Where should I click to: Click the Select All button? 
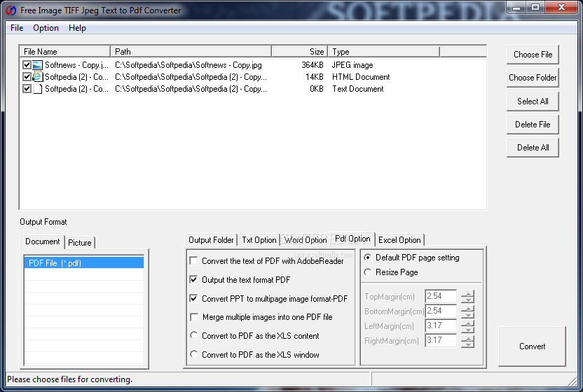pyautogui.click(x=533, y=101)
